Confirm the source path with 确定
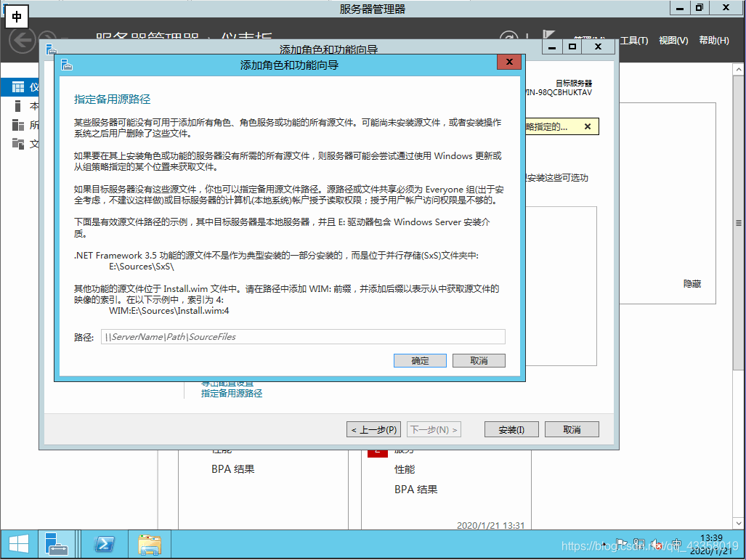This screenshot has height=560, width=746. point(420,361)
